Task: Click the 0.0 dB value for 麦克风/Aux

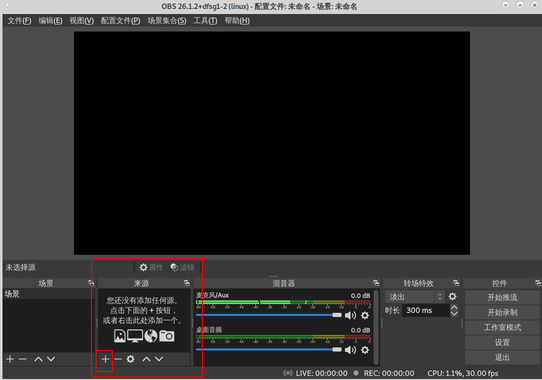Action: (360, 296)
